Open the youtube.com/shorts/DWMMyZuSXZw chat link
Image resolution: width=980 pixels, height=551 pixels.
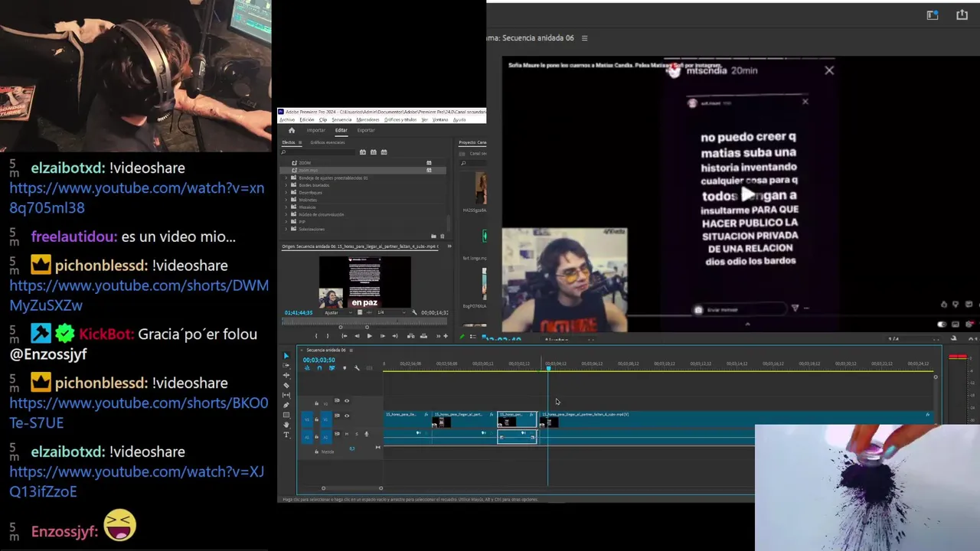139,295
